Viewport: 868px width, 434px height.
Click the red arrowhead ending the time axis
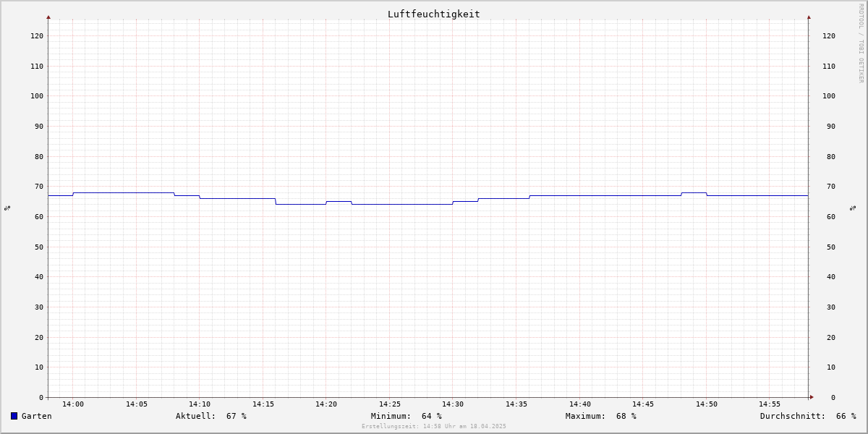pos(812,397)
